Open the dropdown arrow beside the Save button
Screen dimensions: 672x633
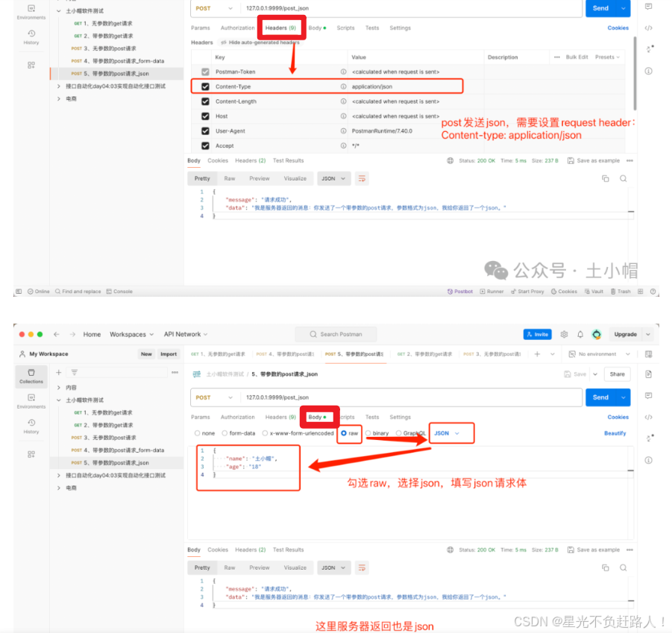(x=595, y=374)
